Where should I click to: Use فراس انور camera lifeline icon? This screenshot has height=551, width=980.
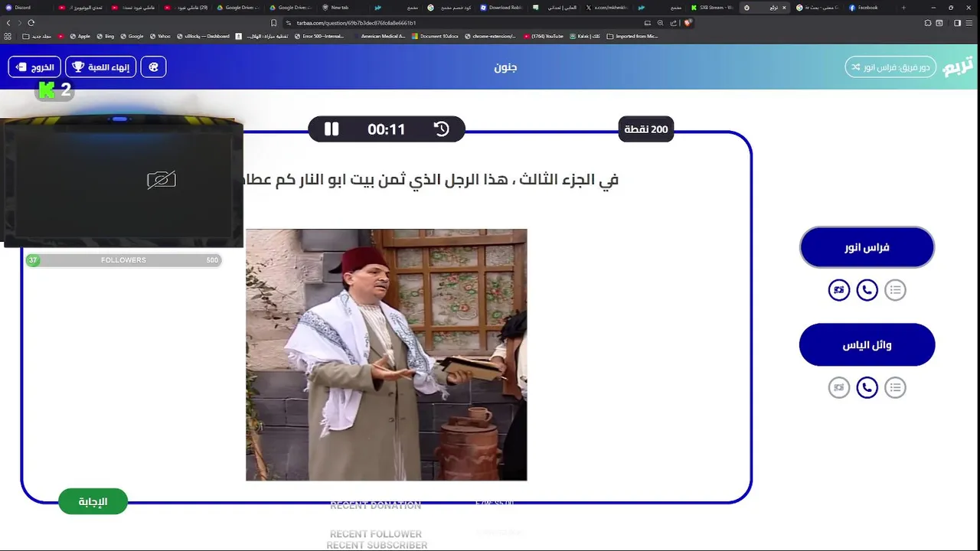[x=839, y=290]
